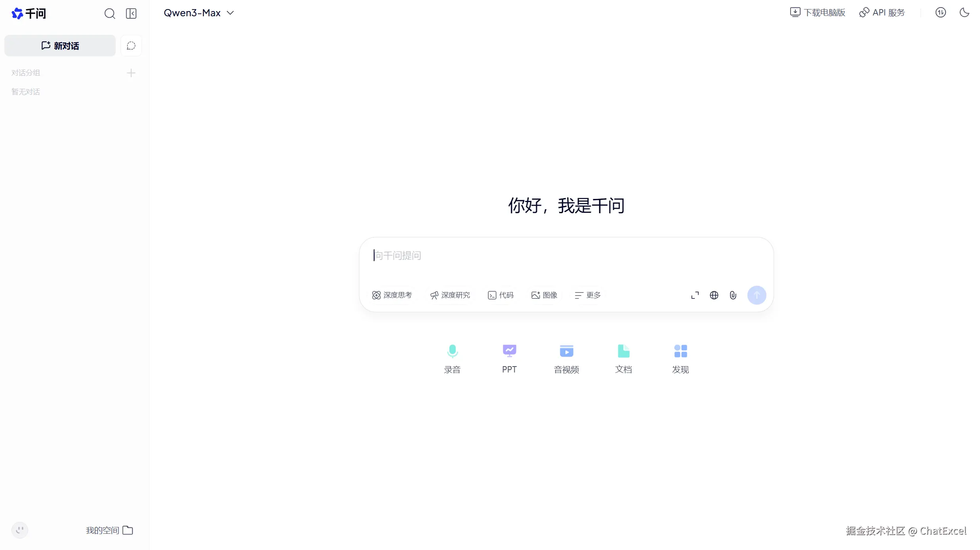Select the 图像 image mode

(544, 296)
